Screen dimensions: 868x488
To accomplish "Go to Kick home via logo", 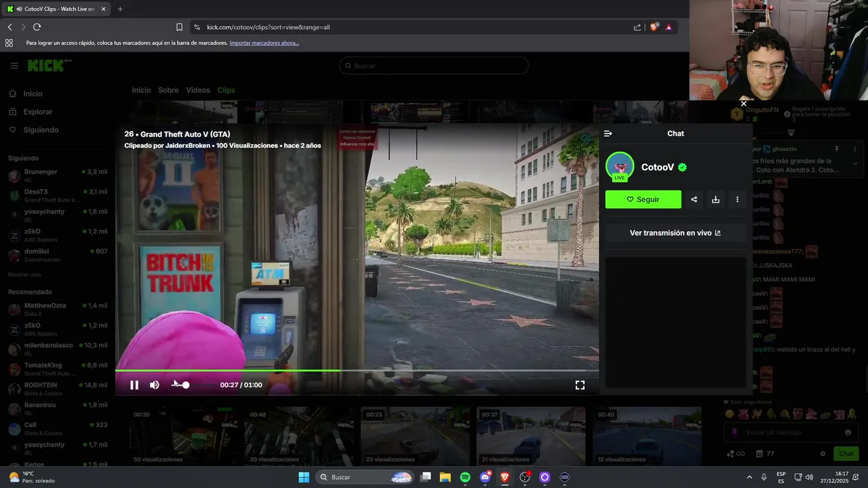I will (x=46, y=66).
